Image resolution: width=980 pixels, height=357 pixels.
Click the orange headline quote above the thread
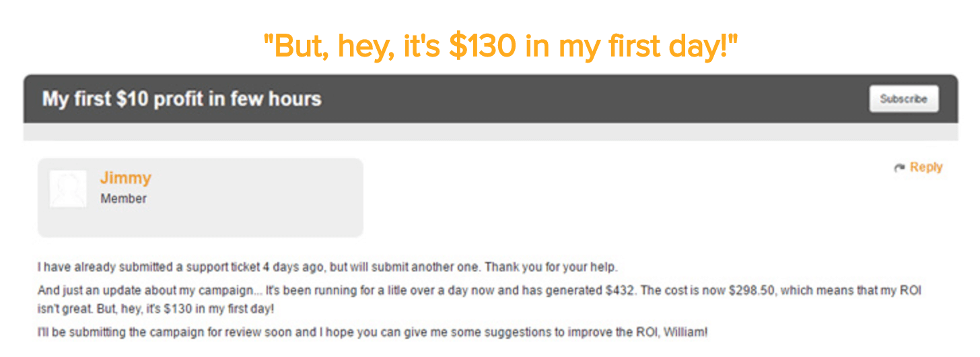click(501, 46)
